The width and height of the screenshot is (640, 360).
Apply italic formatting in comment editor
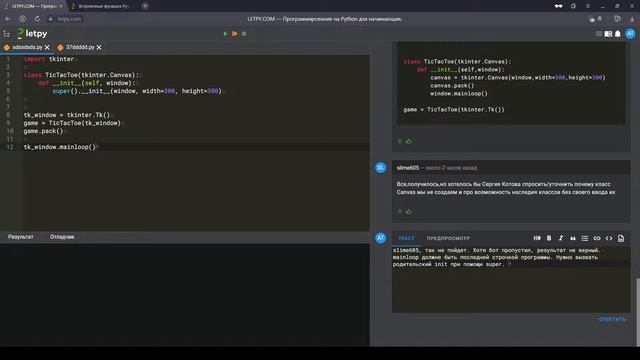(561, 238)
